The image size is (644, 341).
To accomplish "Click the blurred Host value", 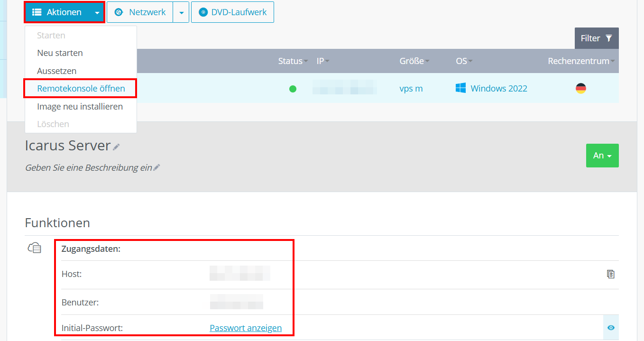I will [240, 274].
